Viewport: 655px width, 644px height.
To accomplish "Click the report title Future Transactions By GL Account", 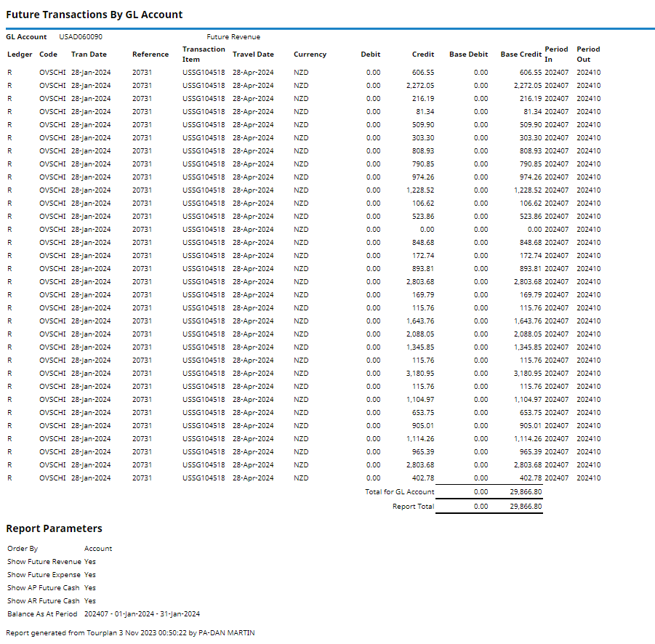I will coord(95,15).
